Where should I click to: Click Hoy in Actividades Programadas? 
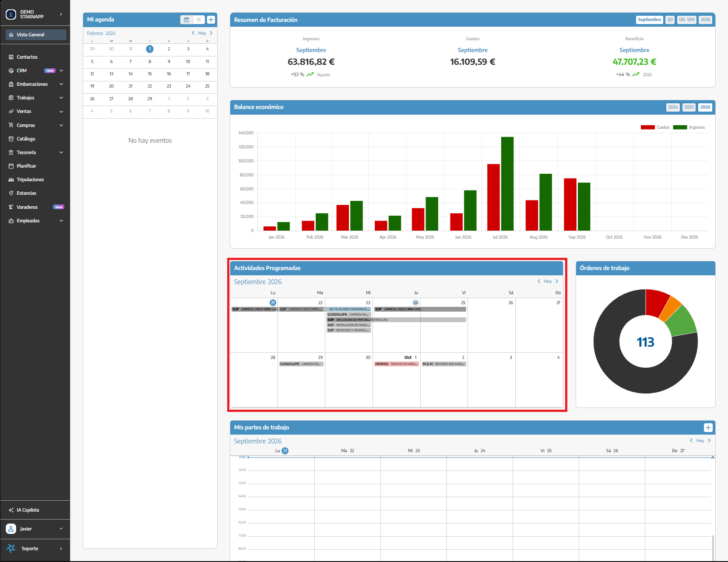pos(548,281)
